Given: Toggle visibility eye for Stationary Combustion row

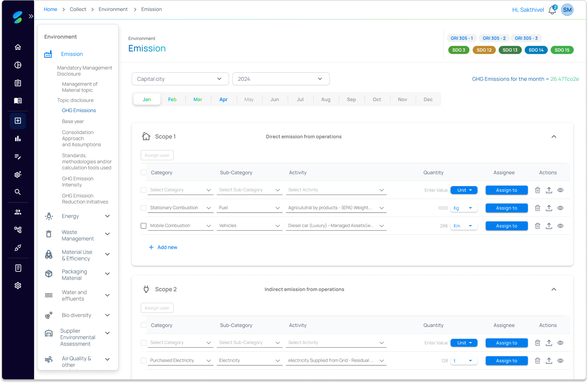Looking at the screenshot, I should pyautogui.click(x=560, y=208).
